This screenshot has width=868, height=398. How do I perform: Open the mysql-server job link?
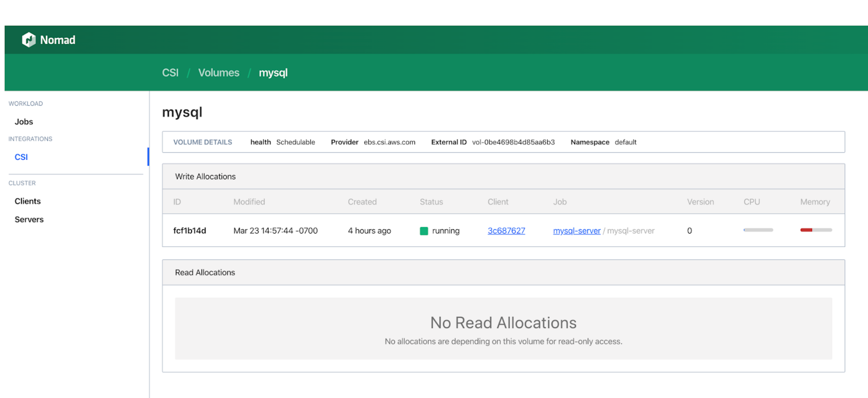pos(576,230)
